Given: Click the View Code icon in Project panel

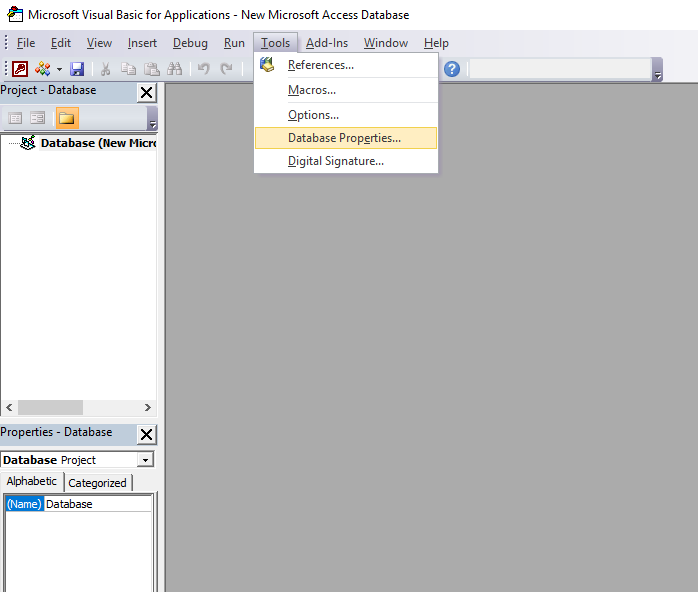Looking at the screenshot, I should [15, 118].
